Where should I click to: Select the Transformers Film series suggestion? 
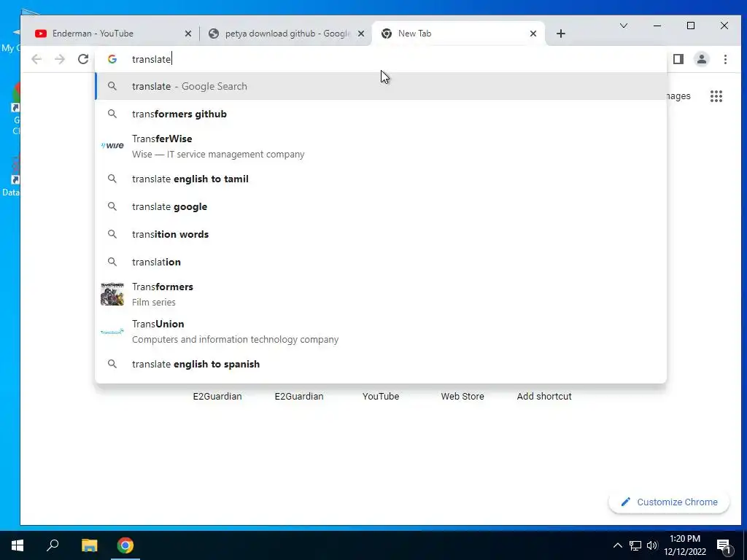coord(381,295)
